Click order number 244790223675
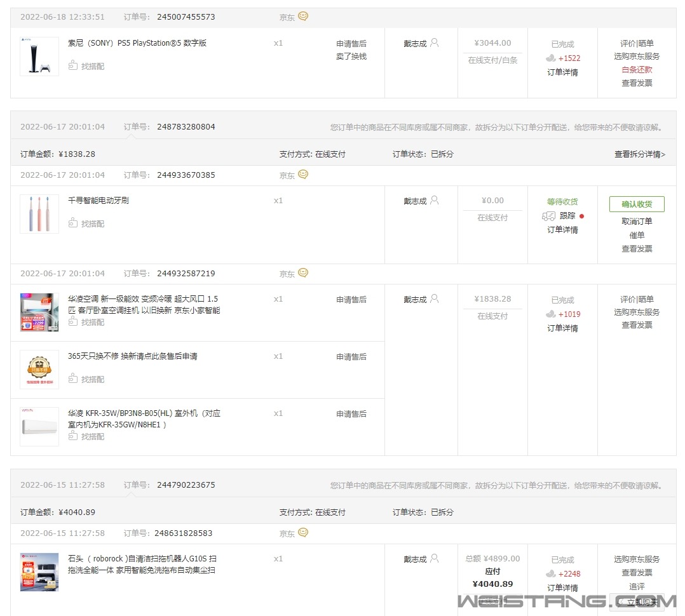The height and width of the screenshot is (616, 685). point(186,485)
